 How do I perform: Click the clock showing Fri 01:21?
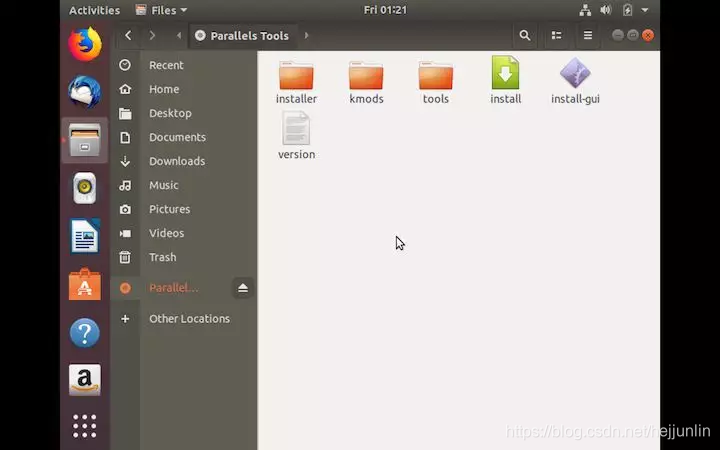385,10
